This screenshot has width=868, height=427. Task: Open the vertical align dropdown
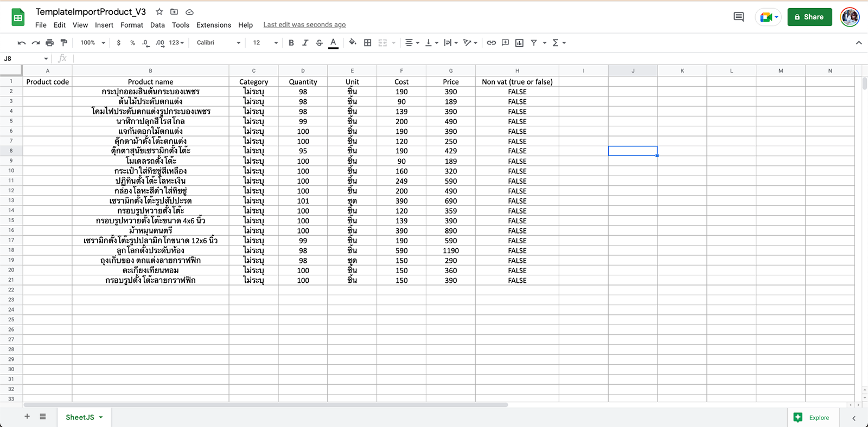point(431,43)
